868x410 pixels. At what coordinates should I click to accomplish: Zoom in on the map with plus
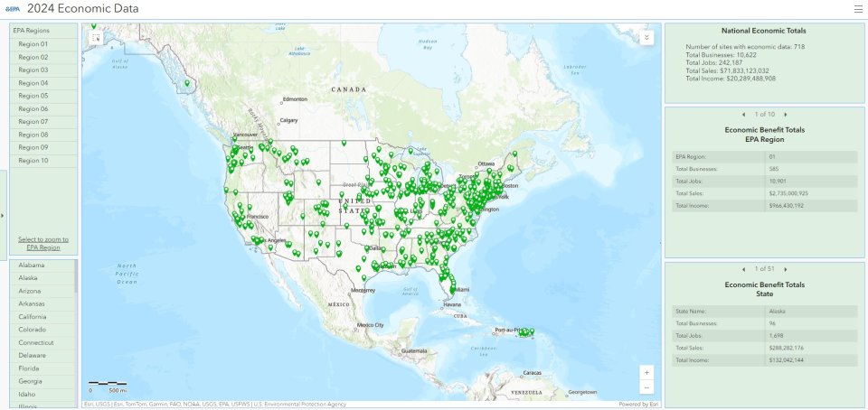(646, 372)
